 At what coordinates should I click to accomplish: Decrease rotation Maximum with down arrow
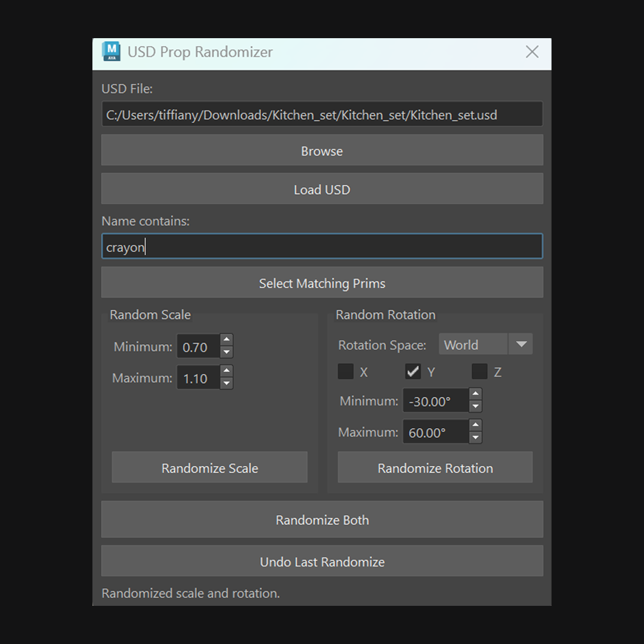point(475,438)
